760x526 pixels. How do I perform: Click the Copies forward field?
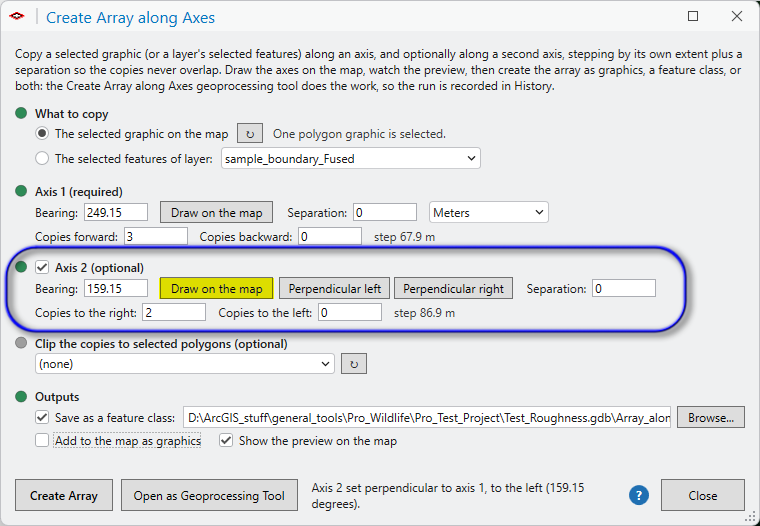coord(156,237)
